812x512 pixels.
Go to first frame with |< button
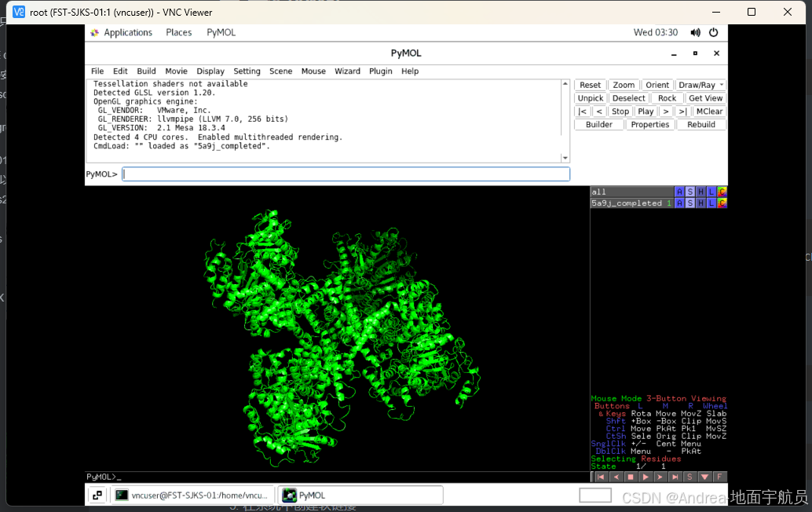[583, 112]
